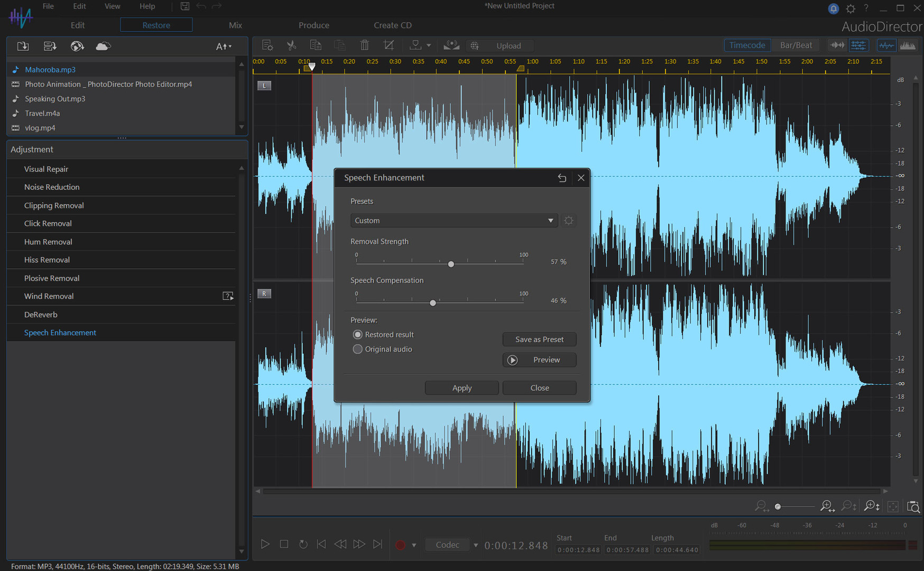Switch timeline display to Bar/Beat
924x571 pixels.
(x=796, y=45)
